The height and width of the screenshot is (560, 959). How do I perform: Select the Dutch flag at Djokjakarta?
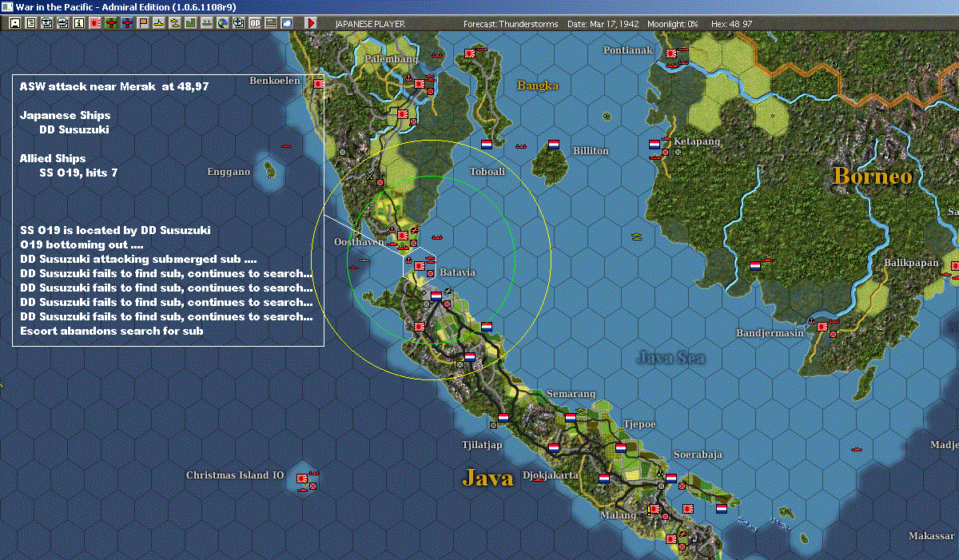[553, 448]
